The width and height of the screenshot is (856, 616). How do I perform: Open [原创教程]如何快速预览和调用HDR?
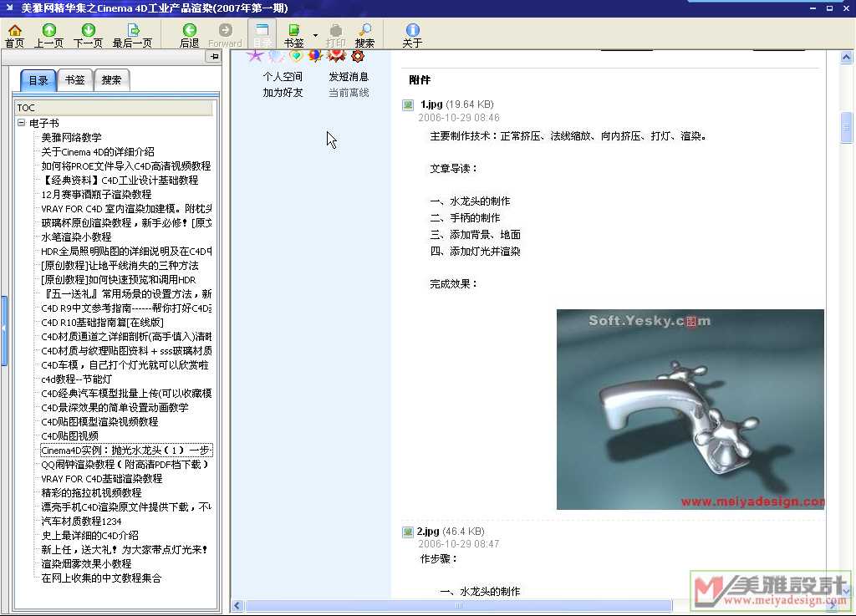119,279
